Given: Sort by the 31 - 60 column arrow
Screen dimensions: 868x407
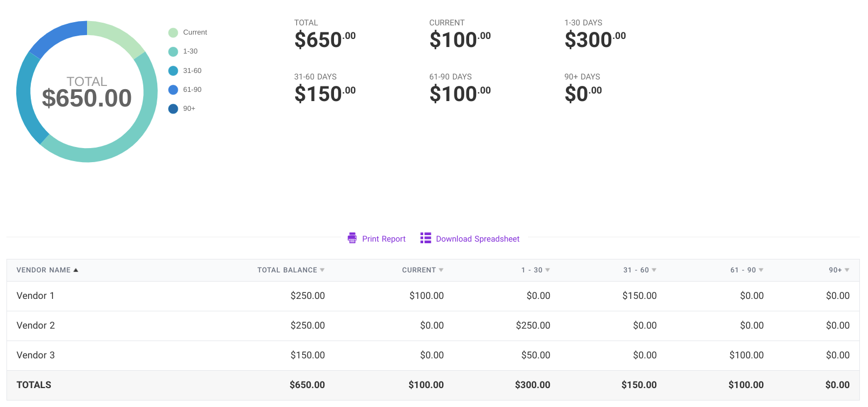Looking at the screenshot, I should click(654, 270).
